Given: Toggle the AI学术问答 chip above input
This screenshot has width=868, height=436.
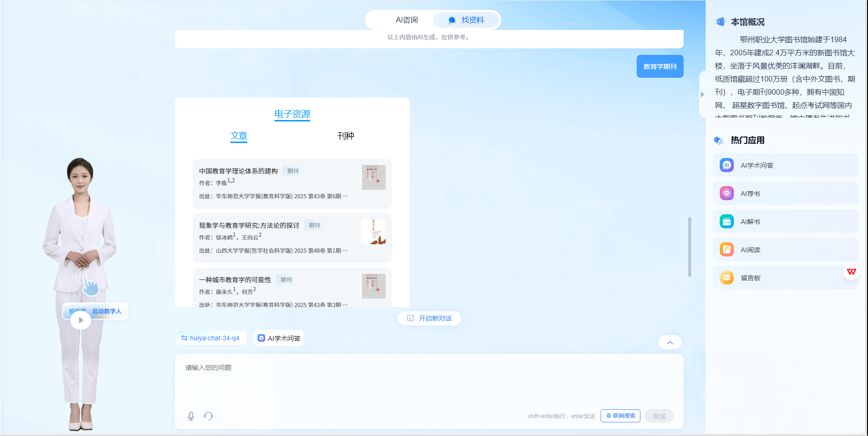Looking at the screenshot, I should click(279, 338).
